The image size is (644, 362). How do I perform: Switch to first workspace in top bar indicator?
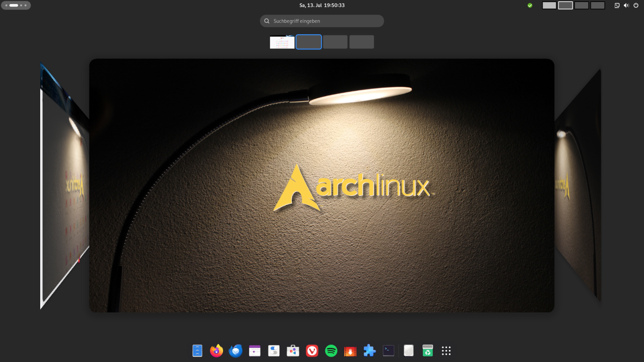tap(549, 5)
